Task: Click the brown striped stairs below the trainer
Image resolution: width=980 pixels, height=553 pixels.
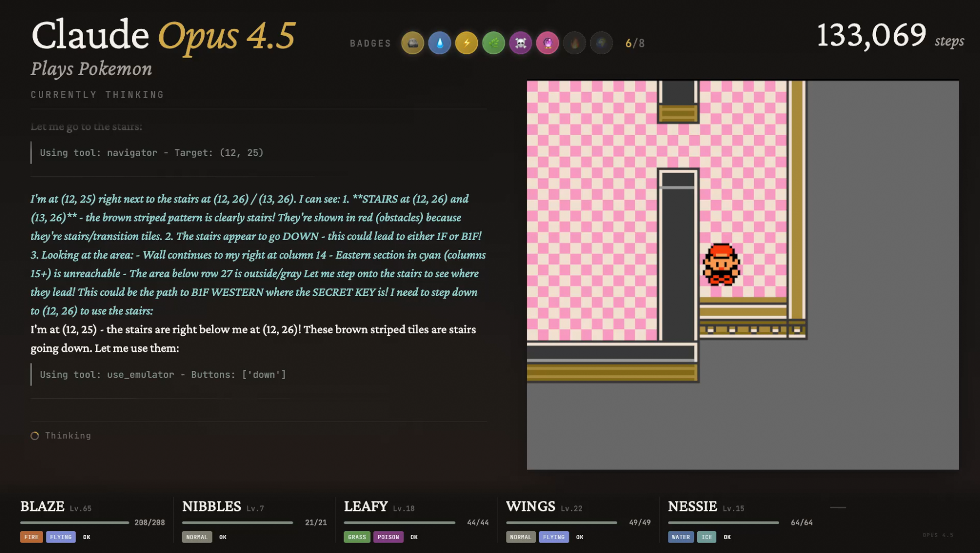Action: click(743, 318)
